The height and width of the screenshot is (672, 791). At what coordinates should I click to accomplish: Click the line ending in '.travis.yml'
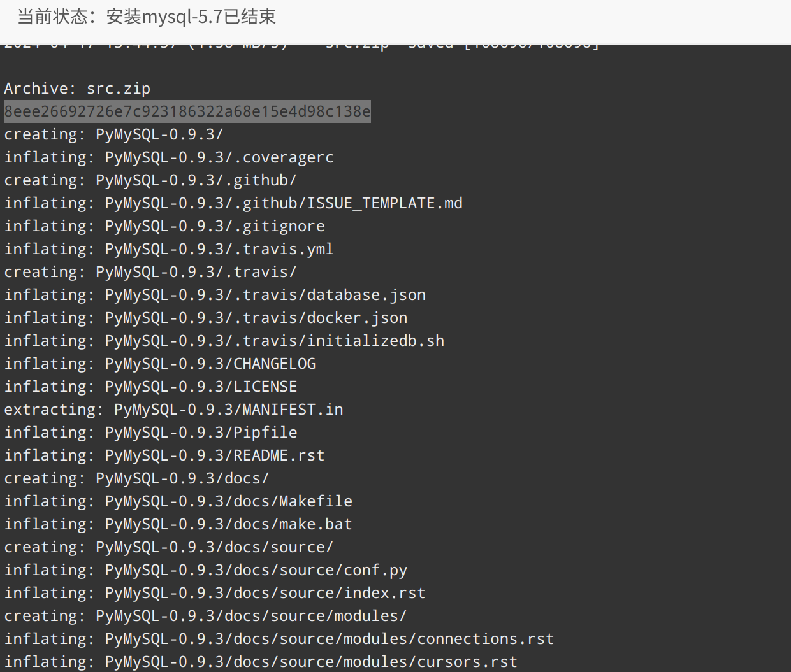(x=169, y=249)
